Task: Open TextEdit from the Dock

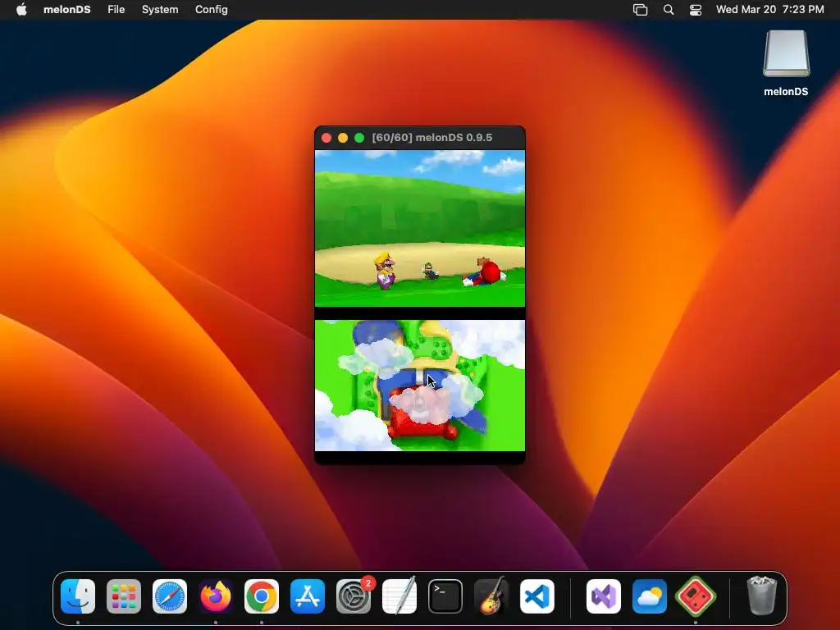Action: (399, 596)
